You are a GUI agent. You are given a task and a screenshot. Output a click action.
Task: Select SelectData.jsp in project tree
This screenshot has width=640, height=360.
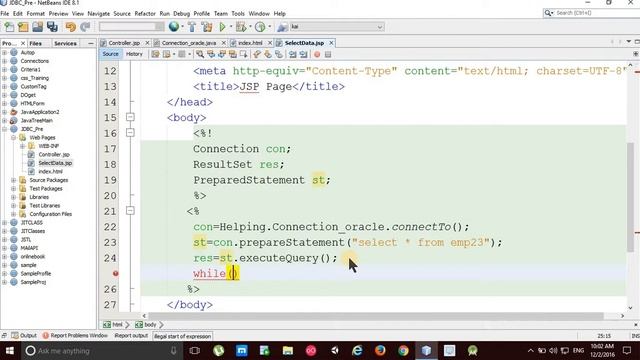(x=55, y=163)
